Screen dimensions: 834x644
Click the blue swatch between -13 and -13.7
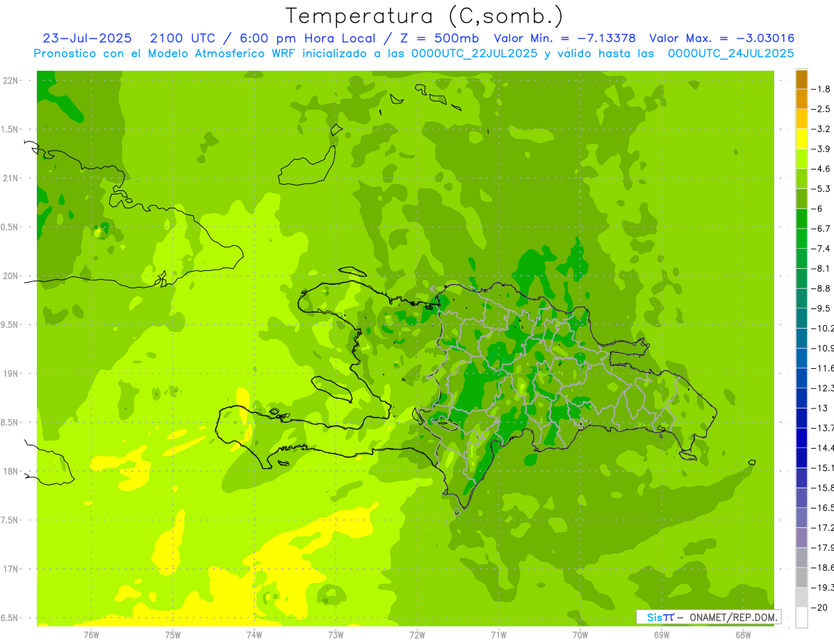click(x=801, y=418)
